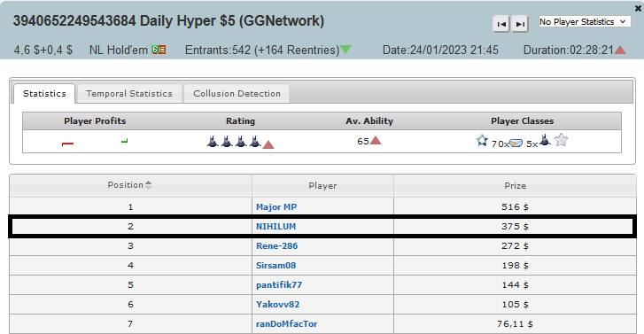Open the Major MP player profile
The height and width of the screenshot is (334, 644).
click(x=276, y=207)
